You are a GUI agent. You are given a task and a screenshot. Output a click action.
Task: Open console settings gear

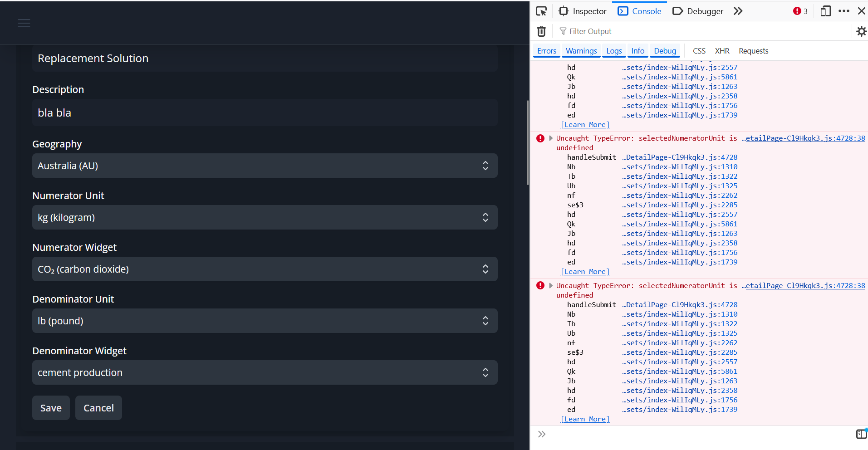pyautogui.click(x=861, y=31)
